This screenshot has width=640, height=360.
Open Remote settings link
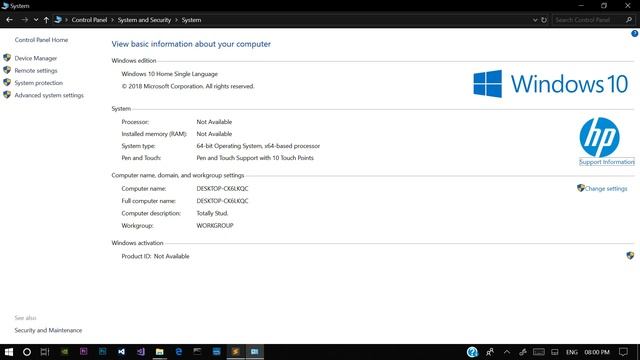click(x=36, y=70)
